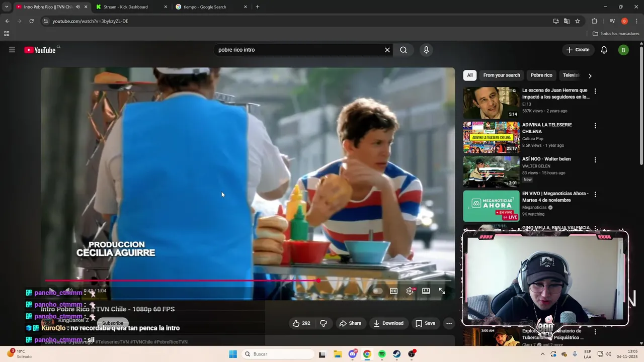Open File Explorer from the taskbar

(337, 354)
